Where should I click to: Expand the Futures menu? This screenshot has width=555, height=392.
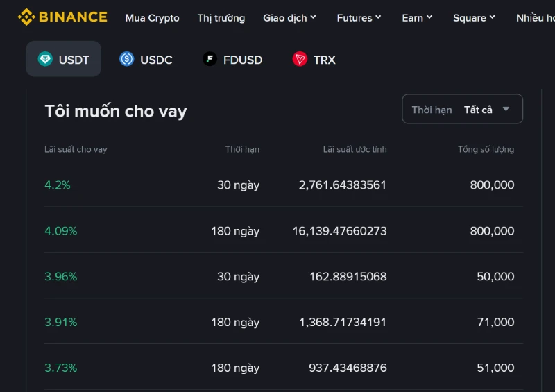(x=359, y=18)
